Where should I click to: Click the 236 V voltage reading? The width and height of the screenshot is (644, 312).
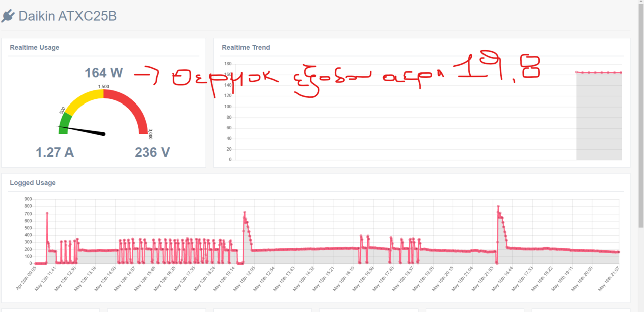pyautogui.click(x=152, y=152)
